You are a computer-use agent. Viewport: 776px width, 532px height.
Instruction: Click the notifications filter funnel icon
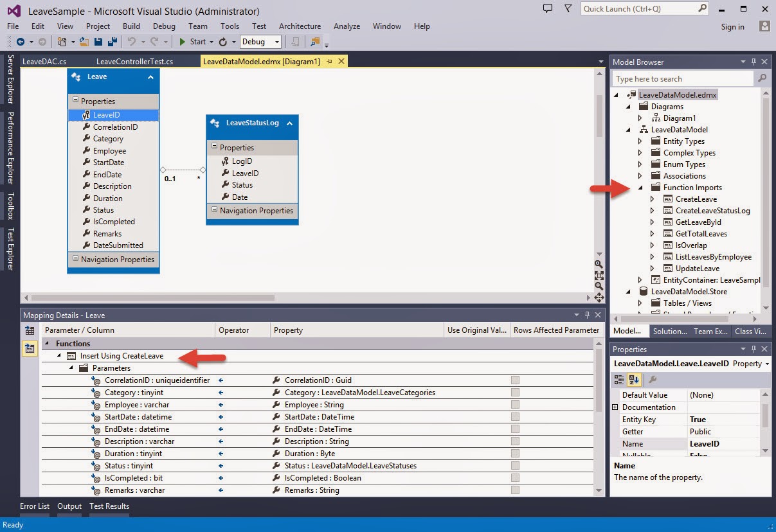(568, 8)
